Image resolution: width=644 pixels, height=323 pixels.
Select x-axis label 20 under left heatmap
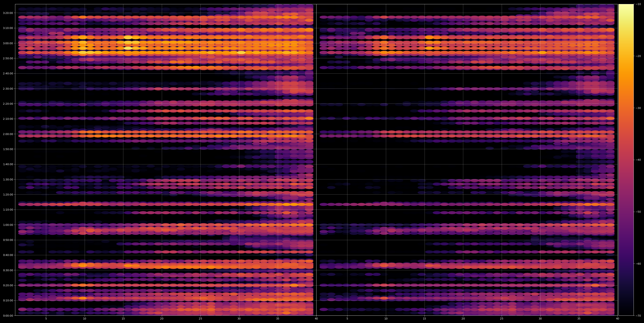[162, 319]
